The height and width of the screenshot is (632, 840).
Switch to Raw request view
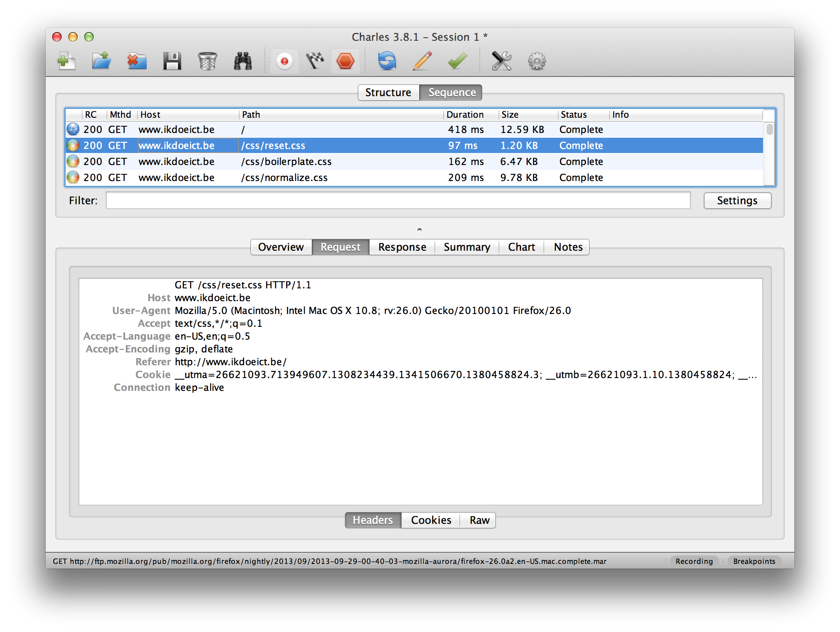pos(479,520)
